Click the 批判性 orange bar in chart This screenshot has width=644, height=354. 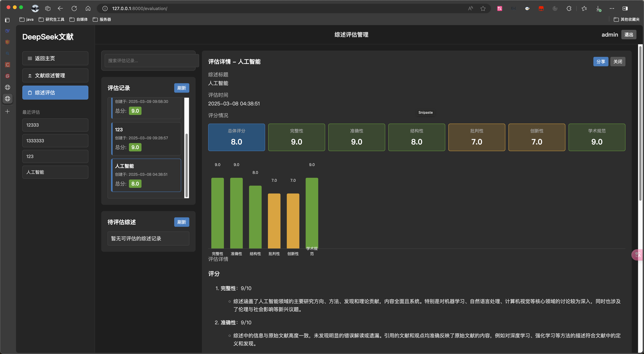274,221
